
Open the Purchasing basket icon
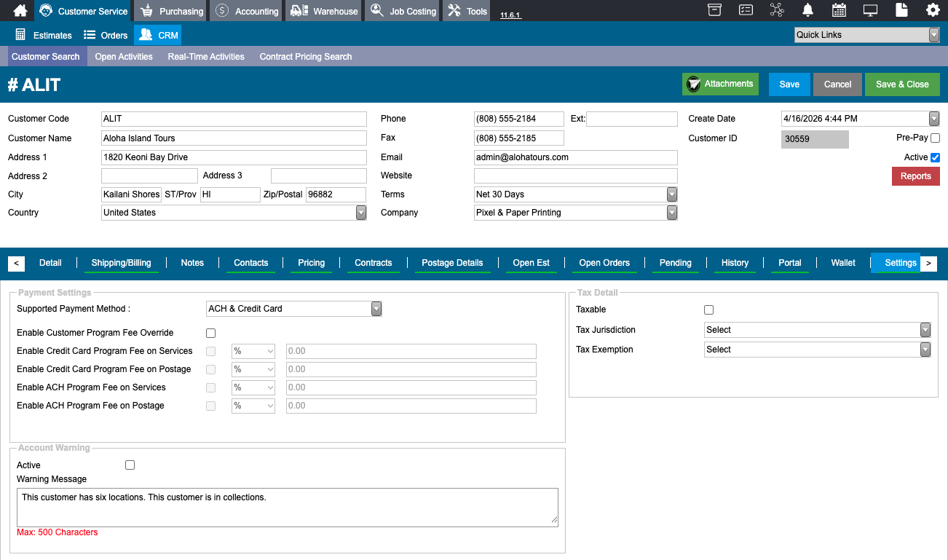[x=147, y=11]
